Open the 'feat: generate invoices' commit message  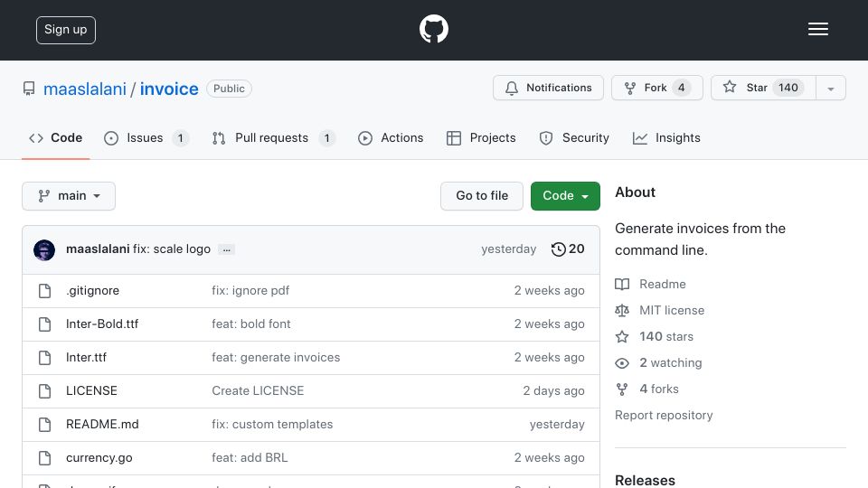click(276, 358)
